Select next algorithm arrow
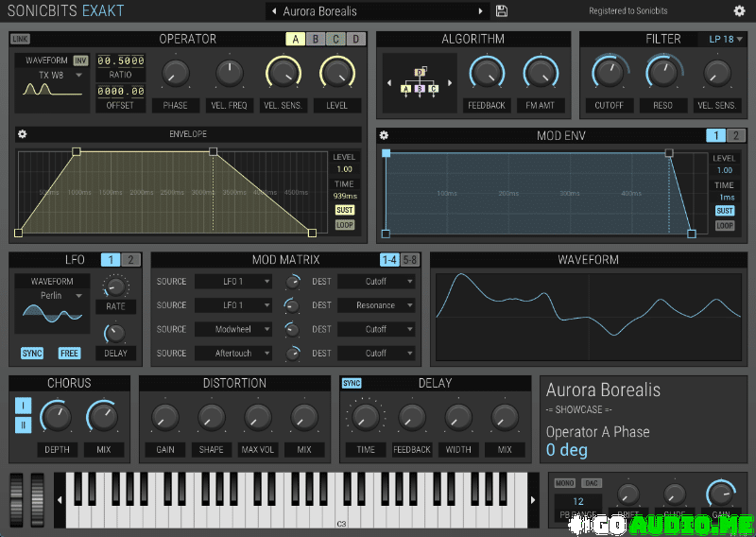 point(450,83)
